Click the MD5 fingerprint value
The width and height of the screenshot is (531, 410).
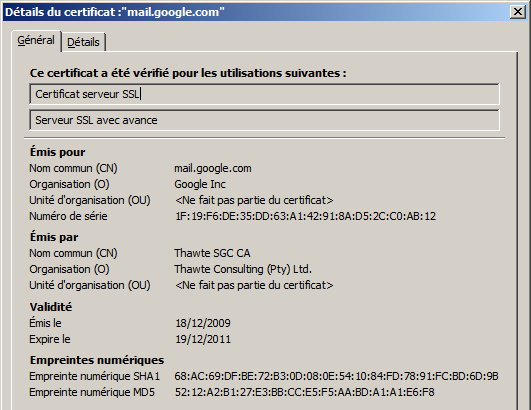tap(304, 392)
